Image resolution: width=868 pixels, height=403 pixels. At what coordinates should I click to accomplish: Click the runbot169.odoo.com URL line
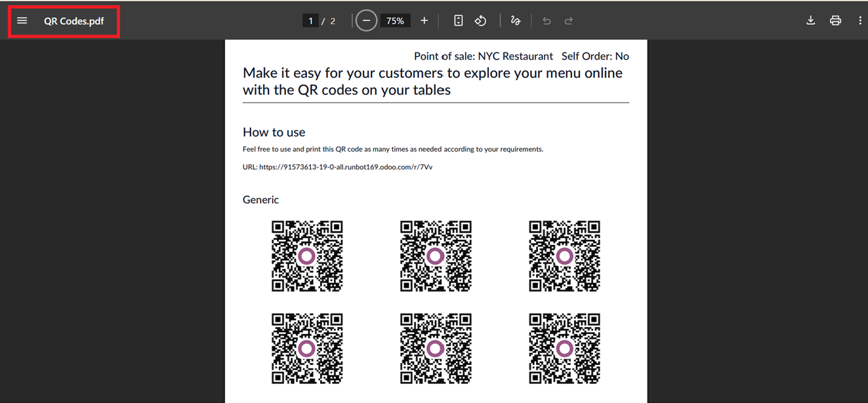(x=337, y=167)
